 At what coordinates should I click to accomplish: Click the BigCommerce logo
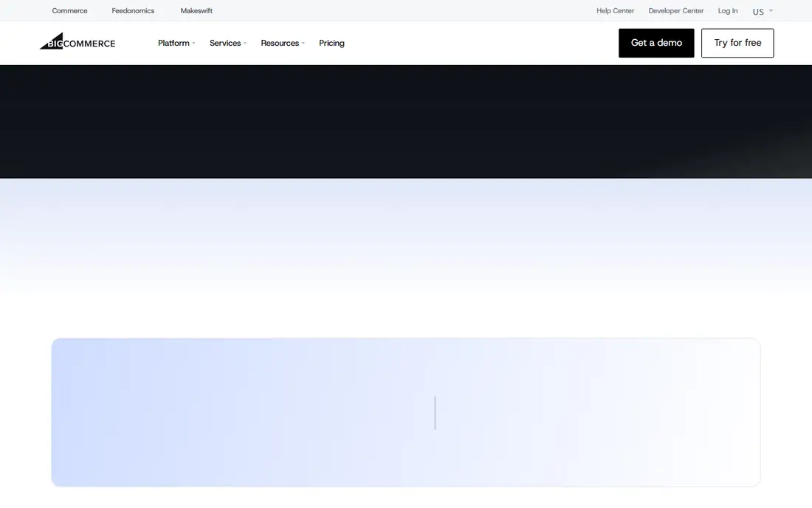pyautogui.click(x=78, y=41)
